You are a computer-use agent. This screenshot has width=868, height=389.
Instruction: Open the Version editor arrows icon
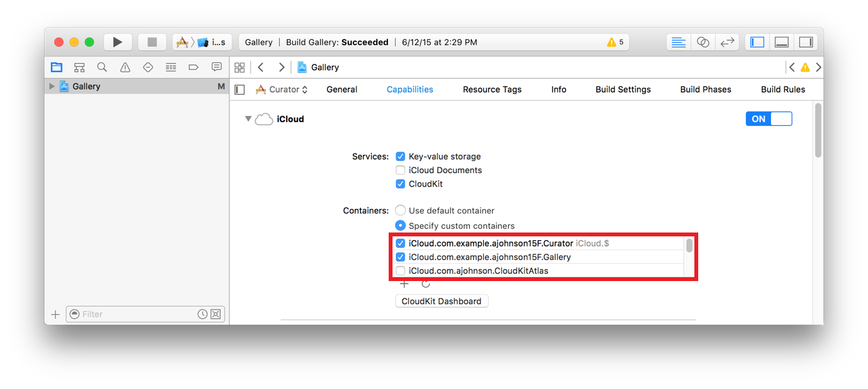(x=727, y=42)
